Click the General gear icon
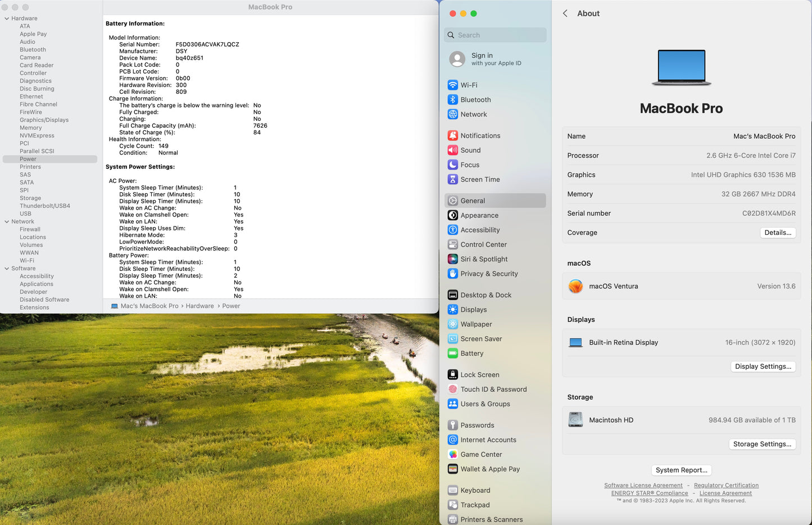812x525 pixels. click(x=453, y=201)
